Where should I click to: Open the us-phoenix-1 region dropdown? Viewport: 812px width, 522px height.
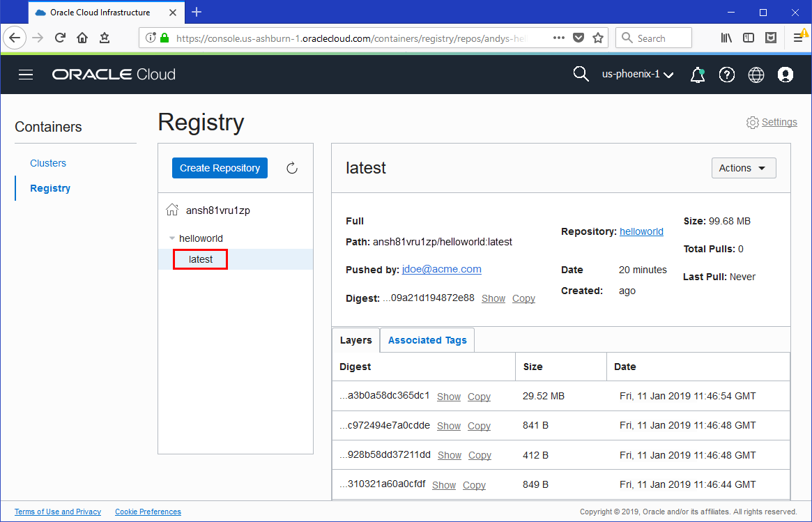pos(638,75)
